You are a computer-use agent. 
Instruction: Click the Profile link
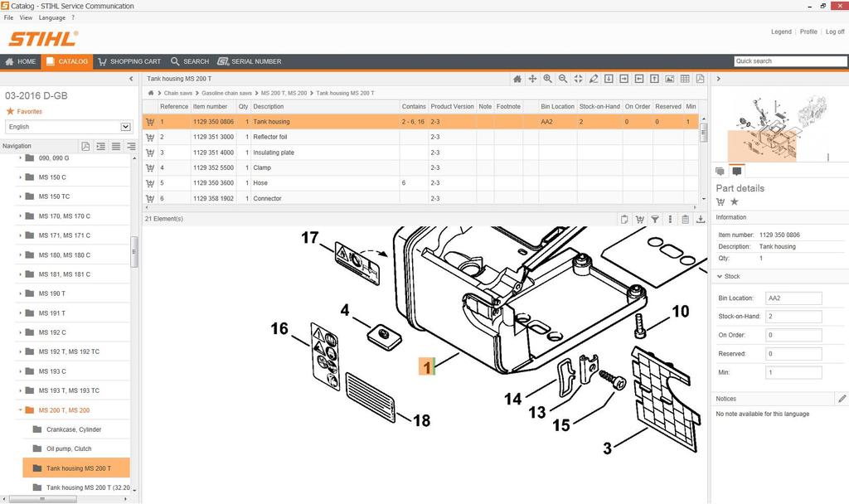coord(808,32)
